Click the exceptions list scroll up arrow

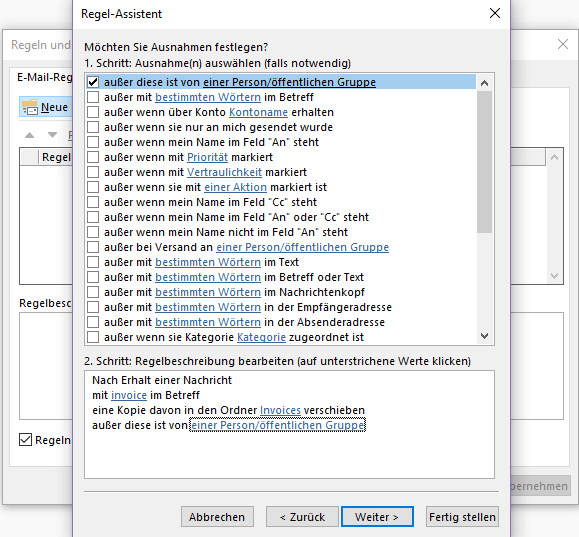pyautogui.click(x=484, y=83)
